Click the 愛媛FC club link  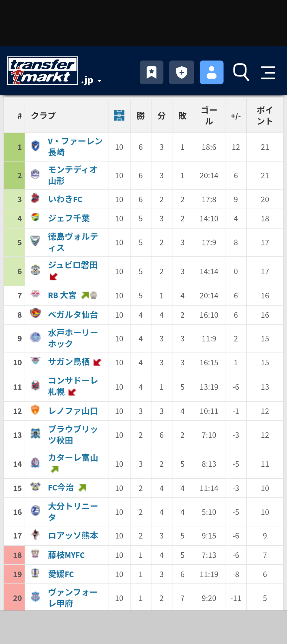[61, 574]
